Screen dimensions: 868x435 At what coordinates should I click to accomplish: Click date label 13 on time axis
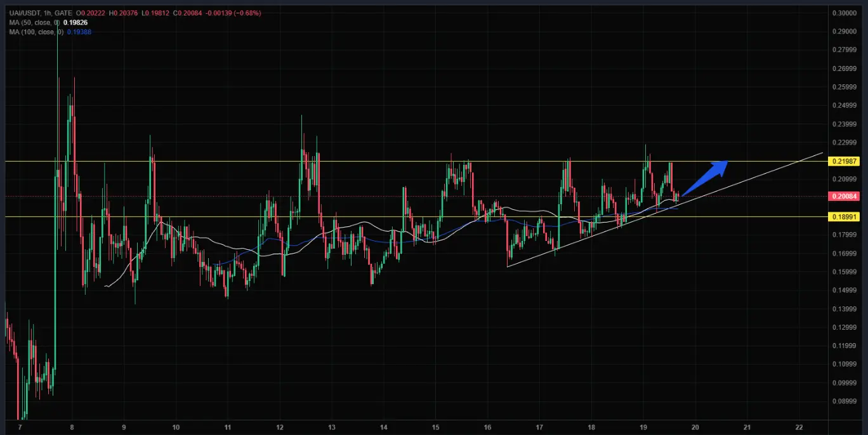331,427
